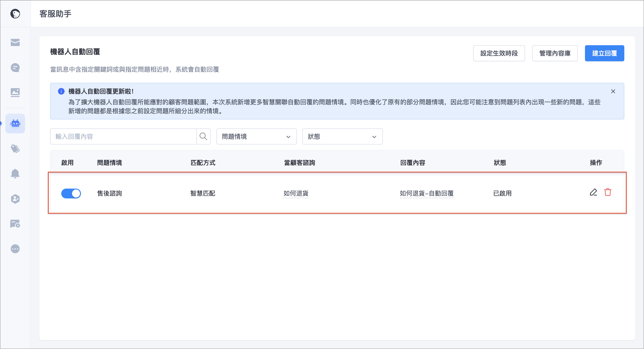The width and height of the screenshot is (644, 349).
Task: Click the blue 建立回覆 button
Action: pyautogui.click(x=604, y=53)
